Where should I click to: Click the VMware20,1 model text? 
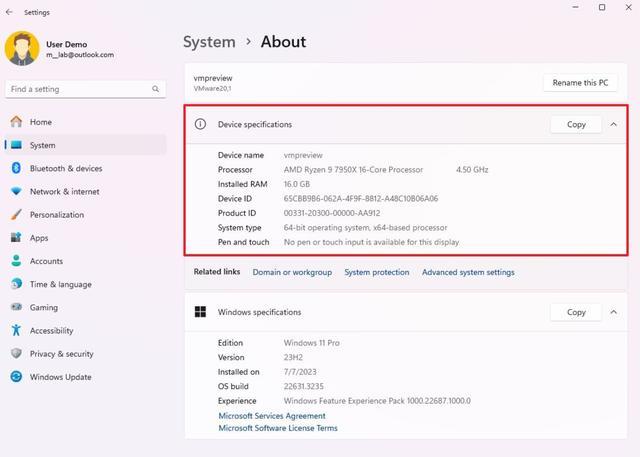[x=212, y=88]
